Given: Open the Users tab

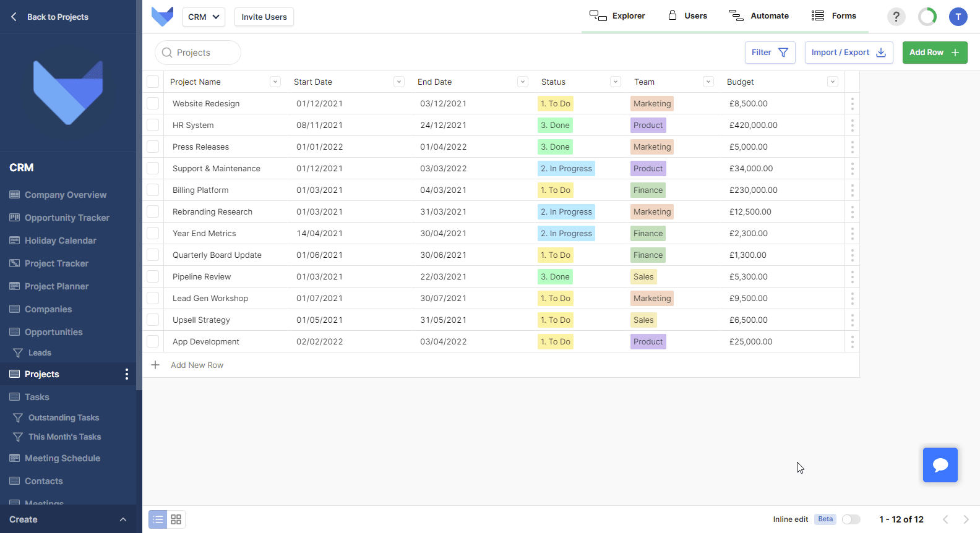Looking at the screenshot, I should coord(687,16).
